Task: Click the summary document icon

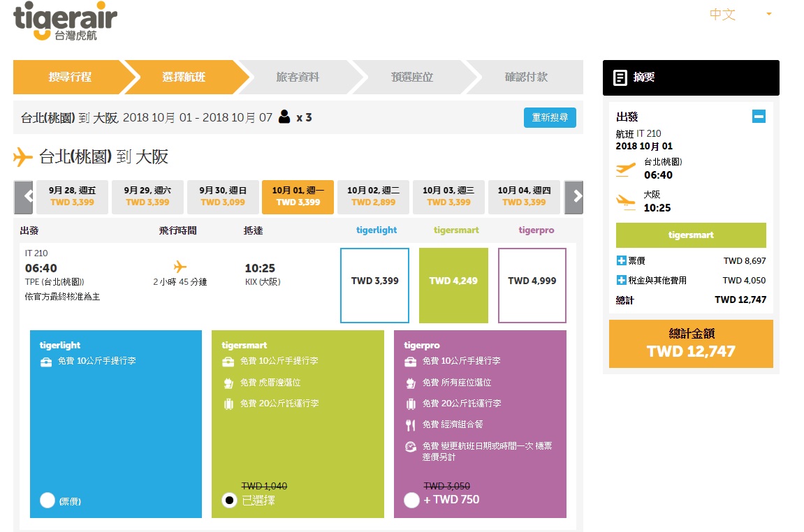Action: pyautogui.click(x=620, y=77)
